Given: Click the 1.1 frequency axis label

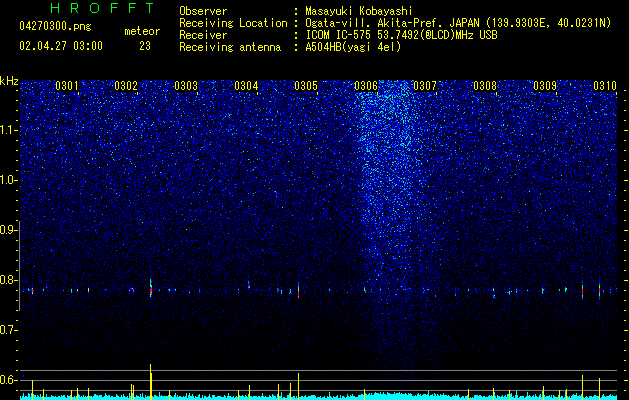Looking at the screenshot, I should coord(8,130).
